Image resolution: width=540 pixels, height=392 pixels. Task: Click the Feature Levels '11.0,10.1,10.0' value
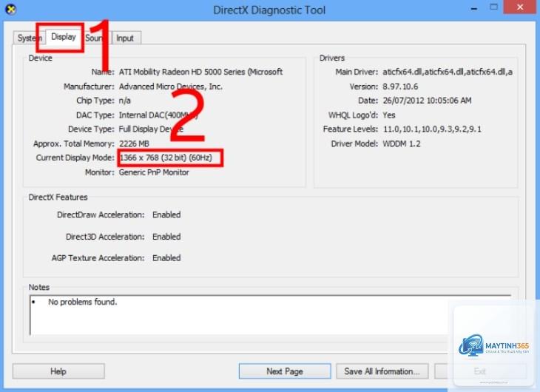(x=432, y=129)
